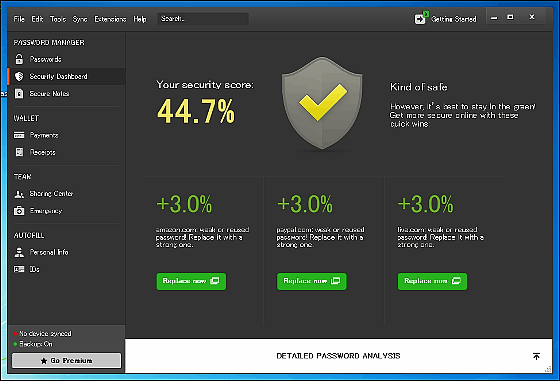The image size is (560, 381).
Task: Open the Sync menu
Action: click(x=80, y=19)
